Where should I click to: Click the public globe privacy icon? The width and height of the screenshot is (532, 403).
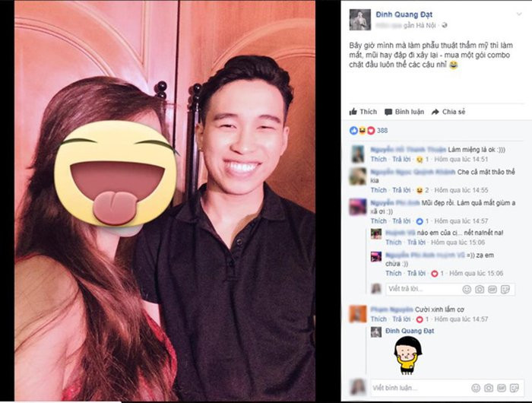[x=445, y=25]
